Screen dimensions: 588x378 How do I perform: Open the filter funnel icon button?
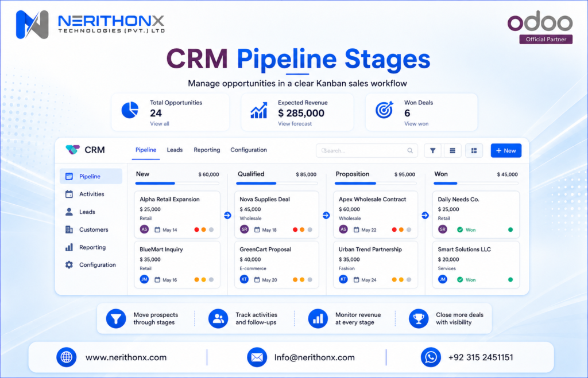click(x=432, y=151)
